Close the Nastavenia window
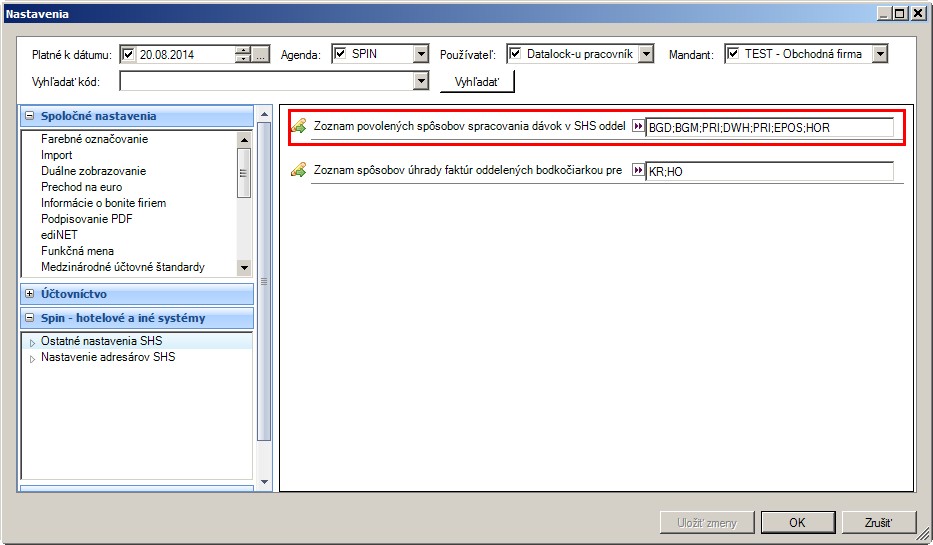 (918, 13)
